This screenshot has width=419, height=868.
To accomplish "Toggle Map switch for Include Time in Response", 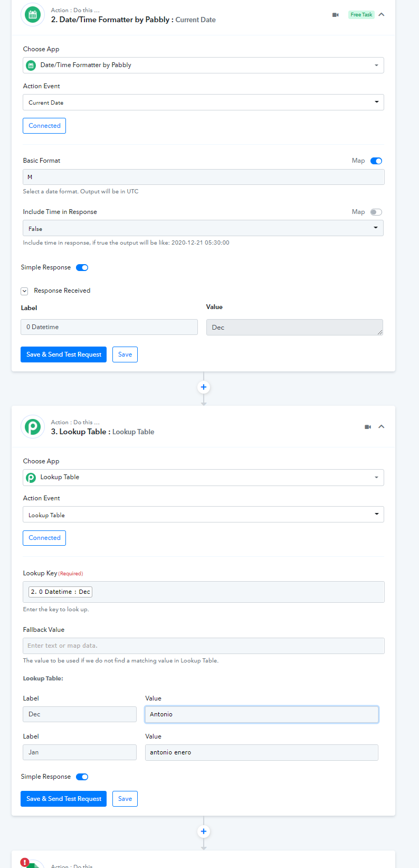I will 376,212.
